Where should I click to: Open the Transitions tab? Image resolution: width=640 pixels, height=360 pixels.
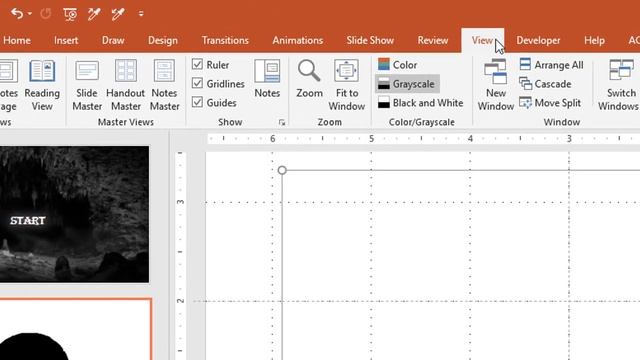pos(225,40)
